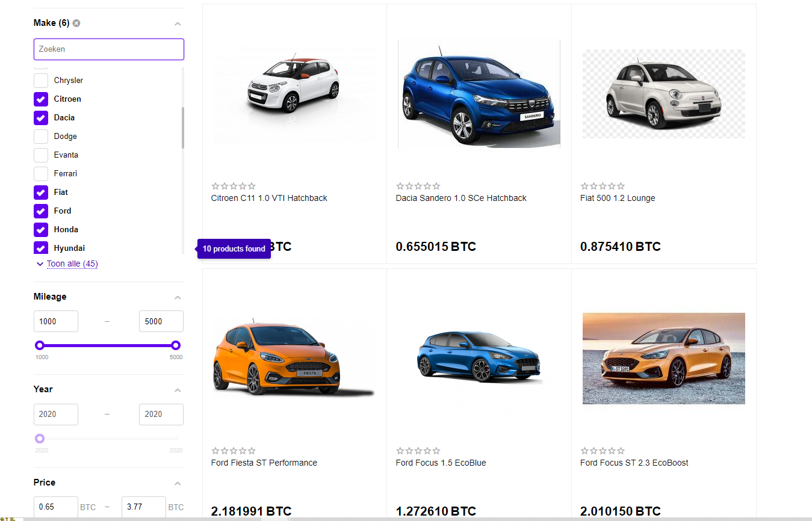Open the Fiat 500 1.2 Lounge link
The width and height of the screenshot is (812, 521).
pyautogui.click(x=618, y=198)
